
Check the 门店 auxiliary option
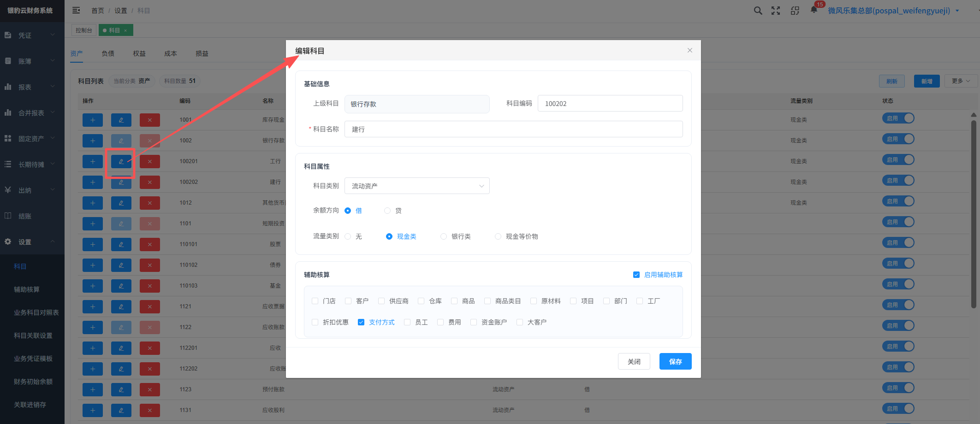pos(315,301)
